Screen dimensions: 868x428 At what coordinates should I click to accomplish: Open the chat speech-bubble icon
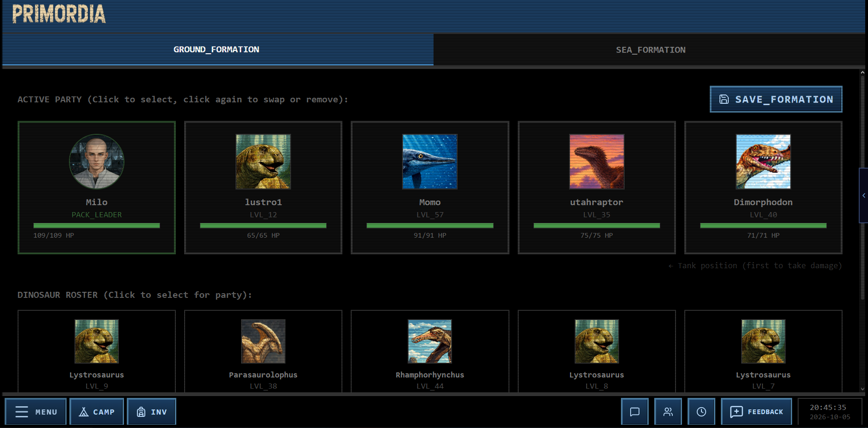(635, 412)
